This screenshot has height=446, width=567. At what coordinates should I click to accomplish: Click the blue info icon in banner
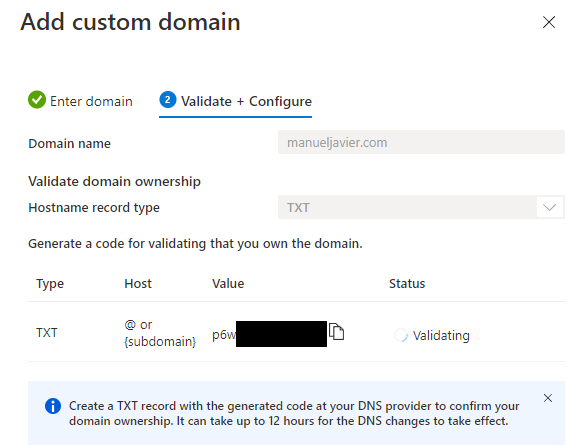click(53, 406)
